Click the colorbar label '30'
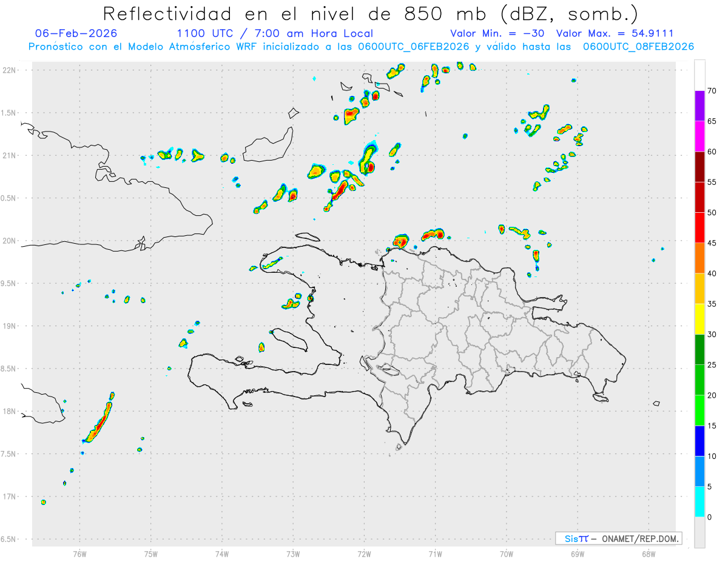This screenshot has width=728, height=562. pos(712,335)
